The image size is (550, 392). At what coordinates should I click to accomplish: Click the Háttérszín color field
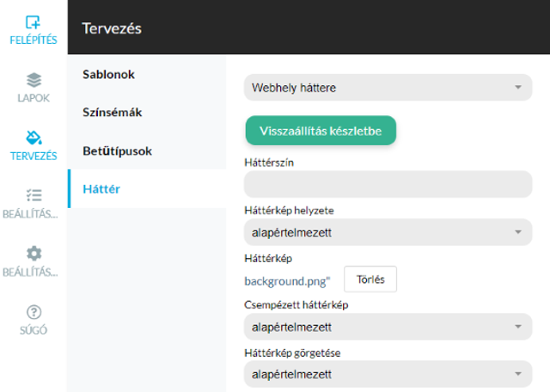click(388, 184)
